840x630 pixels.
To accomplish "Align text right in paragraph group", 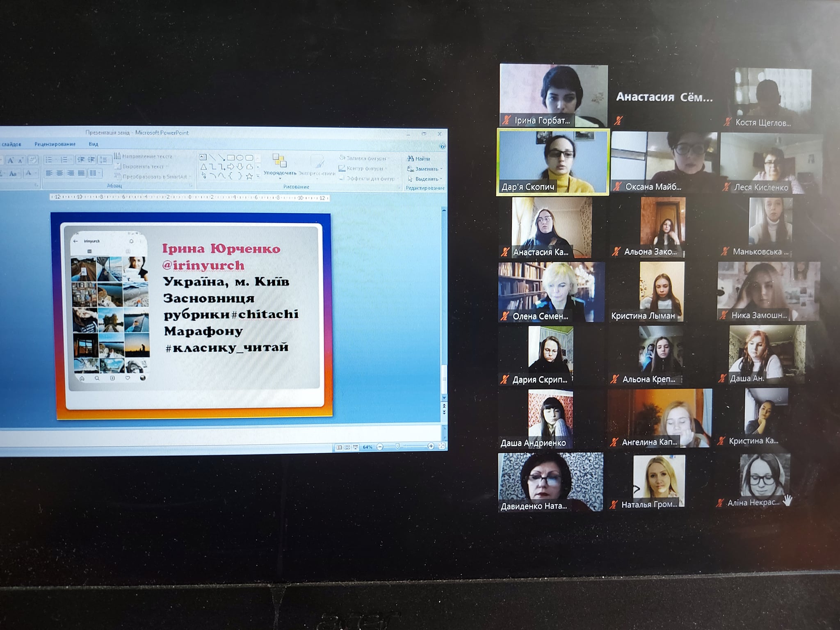I will (71, 173).
